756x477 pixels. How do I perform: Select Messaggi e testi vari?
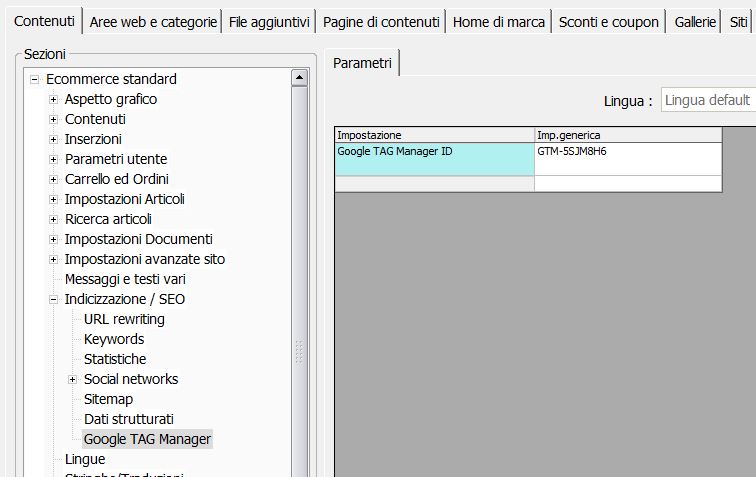tap(125, 279)
